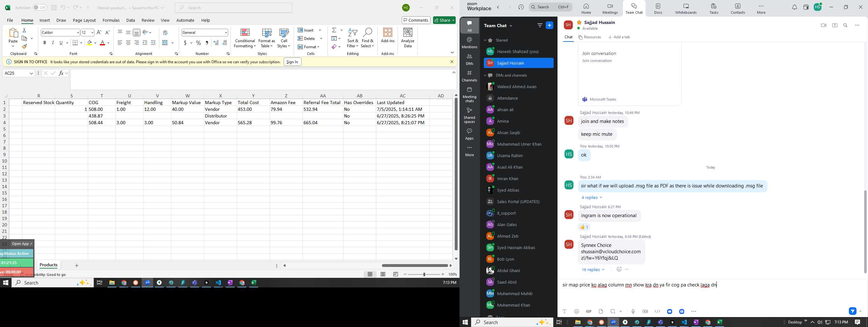This screenshot has width=868, height=327.
Task: Open Meeting chats in Zoom sidebar
Action: point(469,95)
